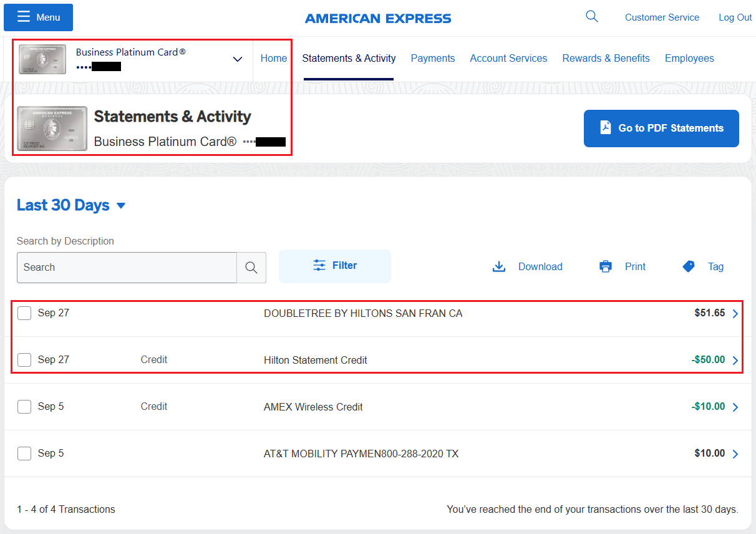Image resolution: width=756 pixels, height=534 pixels.
Task: Click the magnifying glass icon in header
Action: tap(592, 17)
